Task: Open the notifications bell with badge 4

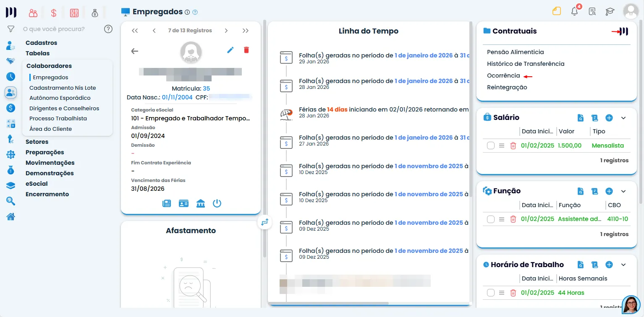Action: [x=575, y=11]
